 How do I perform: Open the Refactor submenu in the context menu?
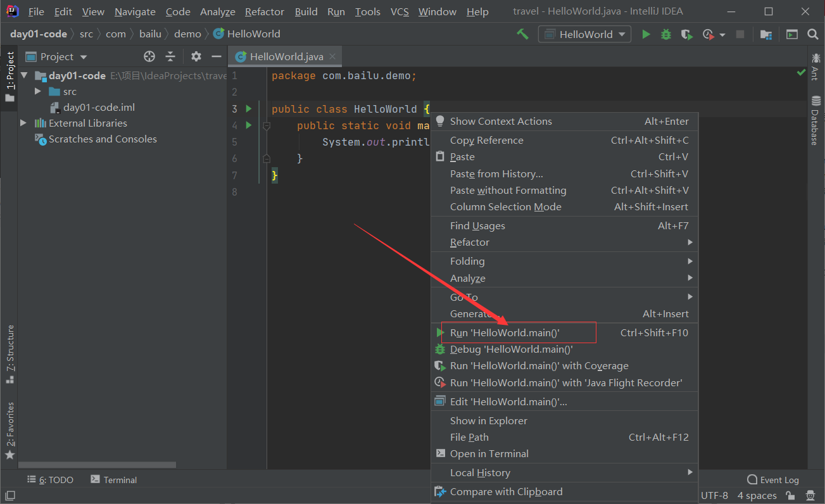pyautogui.click(x=564, y=242)
